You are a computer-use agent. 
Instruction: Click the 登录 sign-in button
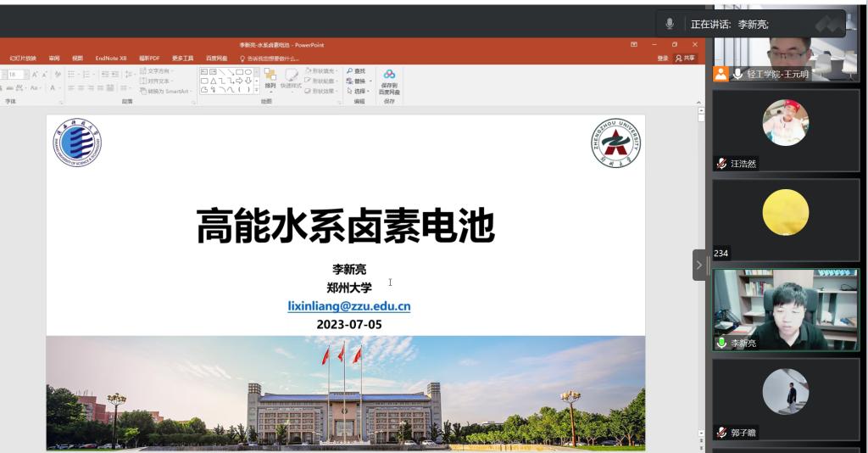[x=663, y=58]
